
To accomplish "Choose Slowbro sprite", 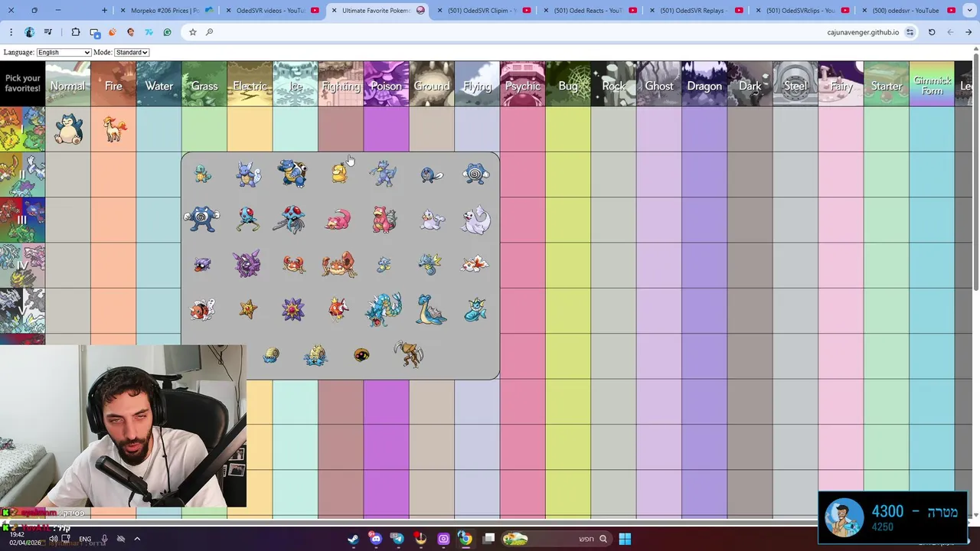I will [384, 220].
